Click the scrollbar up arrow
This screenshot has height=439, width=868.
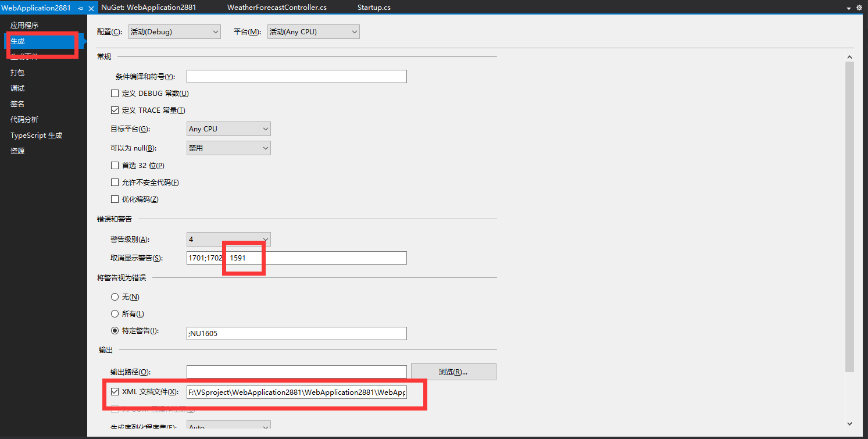pos(849,57)
